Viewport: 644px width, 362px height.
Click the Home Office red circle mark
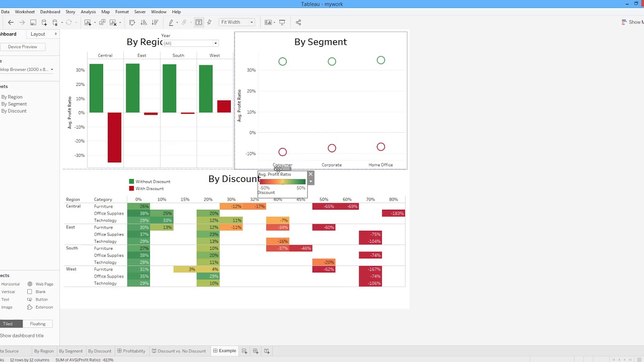coord(381,147)
